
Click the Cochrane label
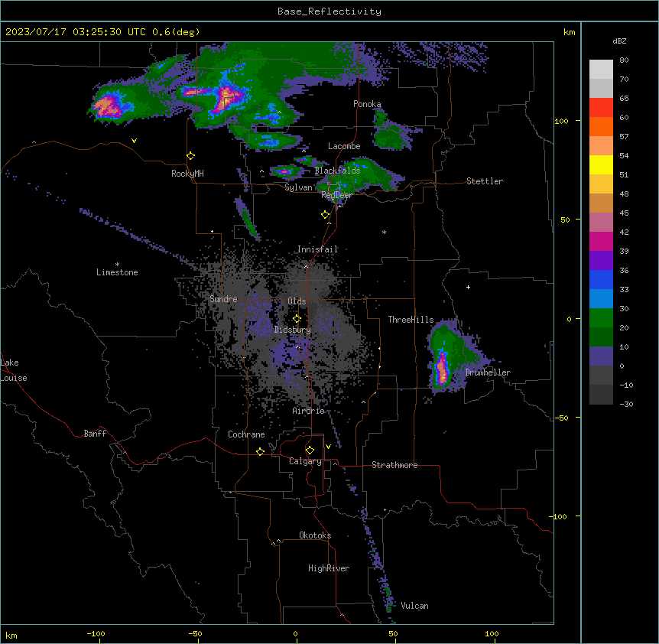pos(246,434)
